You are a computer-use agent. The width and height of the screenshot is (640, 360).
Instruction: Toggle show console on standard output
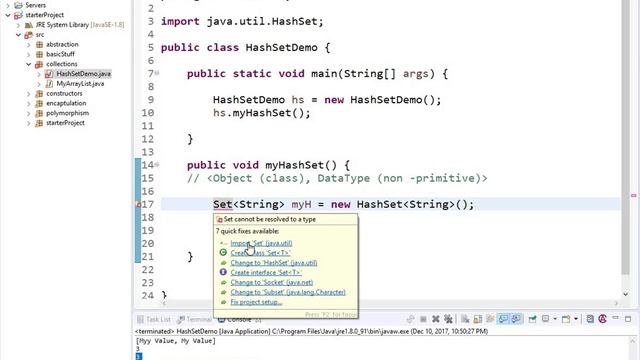(503, 319)
